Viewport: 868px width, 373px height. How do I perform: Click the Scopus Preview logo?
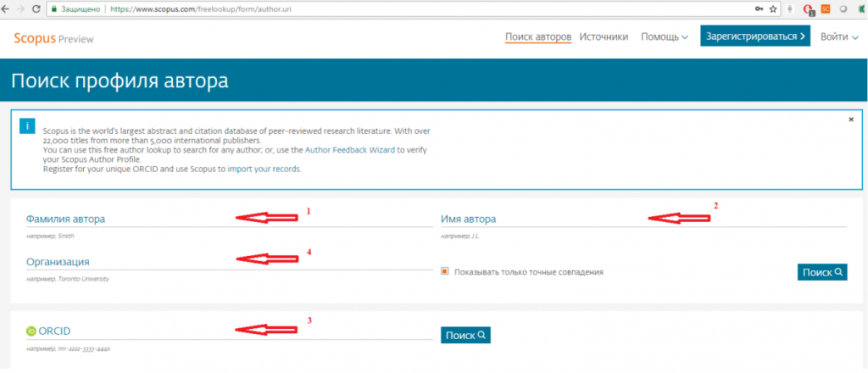tap(53, 38)
